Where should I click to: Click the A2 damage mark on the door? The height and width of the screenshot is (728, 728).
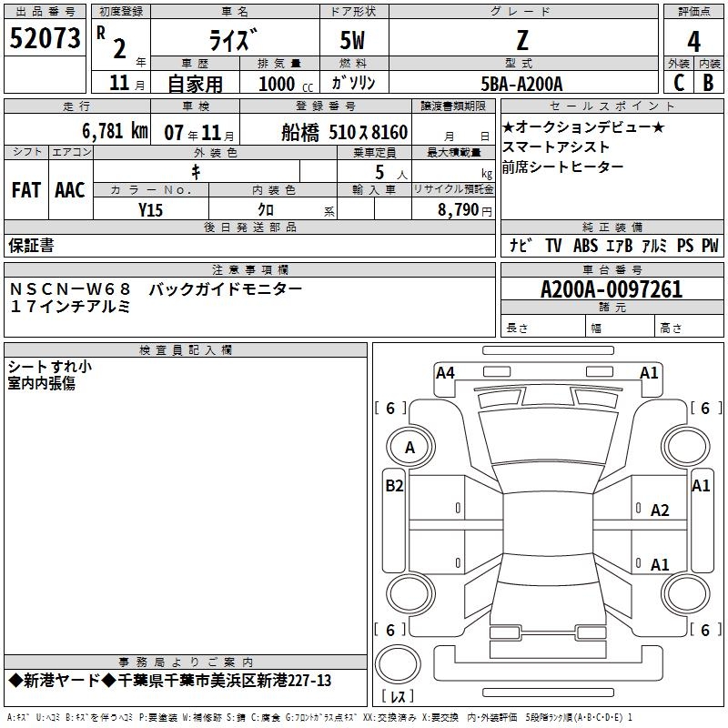pyautogui.click(x=660, y=511)
